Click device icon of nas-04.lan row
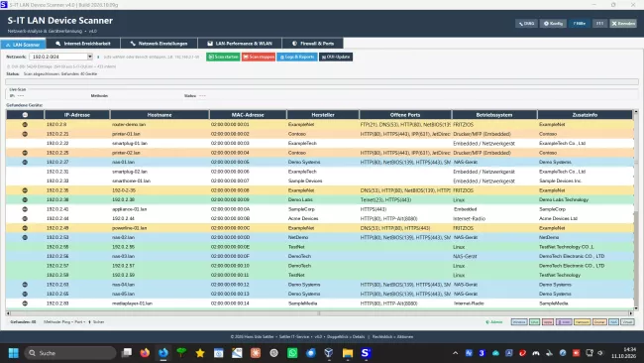The width and height of the screenshot is (644, 363). click(25, 285)
